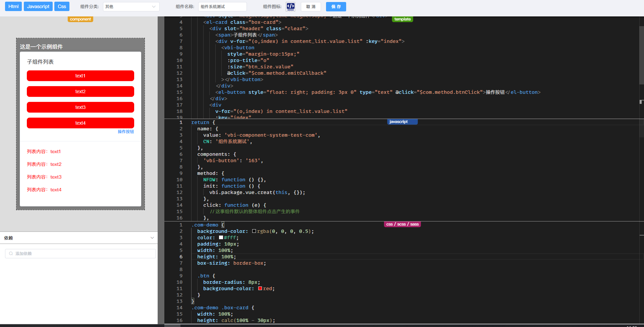
Task: Collapse the 依赖 dependencies section
Action: pyautogui.click(x=152, y=238)
